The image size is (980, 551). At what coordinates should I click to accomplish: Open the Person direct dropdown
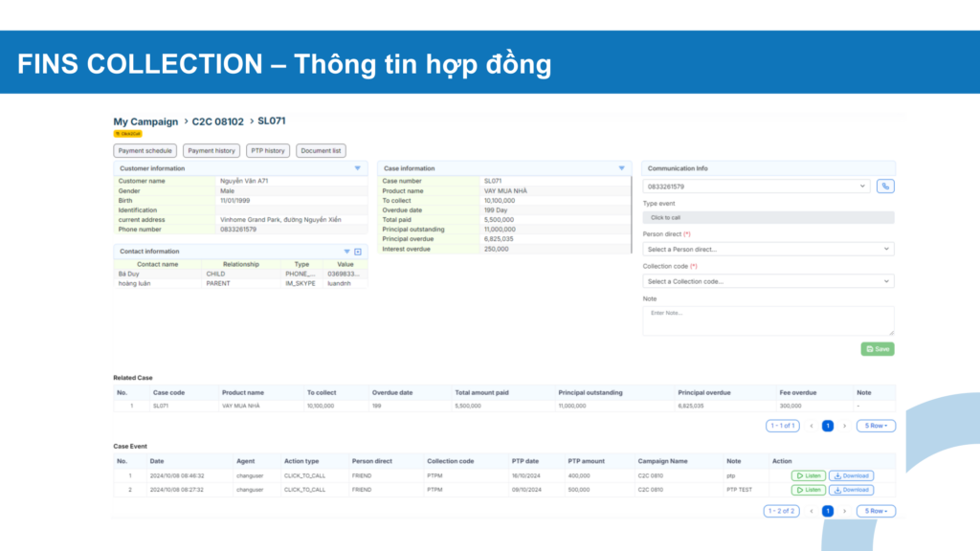tap(768, 249)
